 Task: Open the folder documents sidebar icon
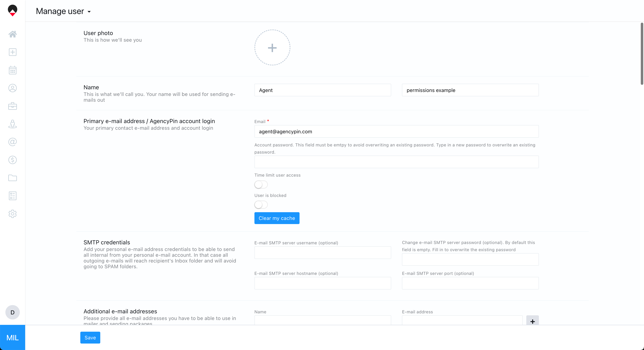[x=13, y=178]
